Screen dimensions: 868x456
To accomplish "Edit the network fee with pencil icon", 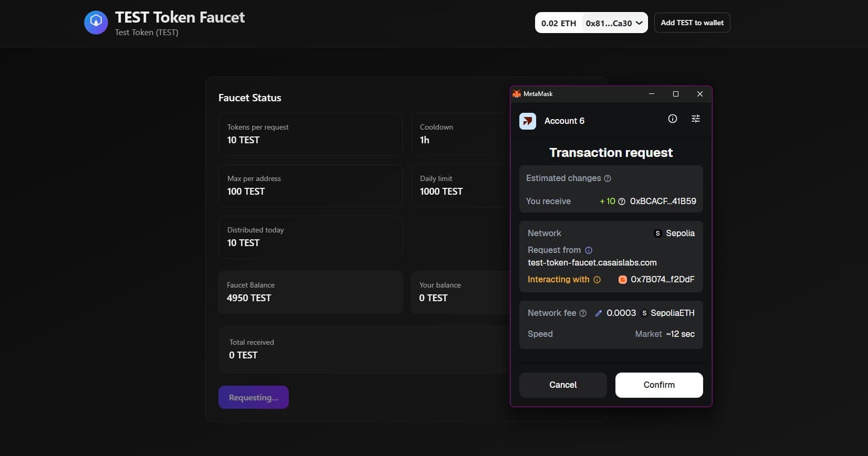I will coord(598,313).
